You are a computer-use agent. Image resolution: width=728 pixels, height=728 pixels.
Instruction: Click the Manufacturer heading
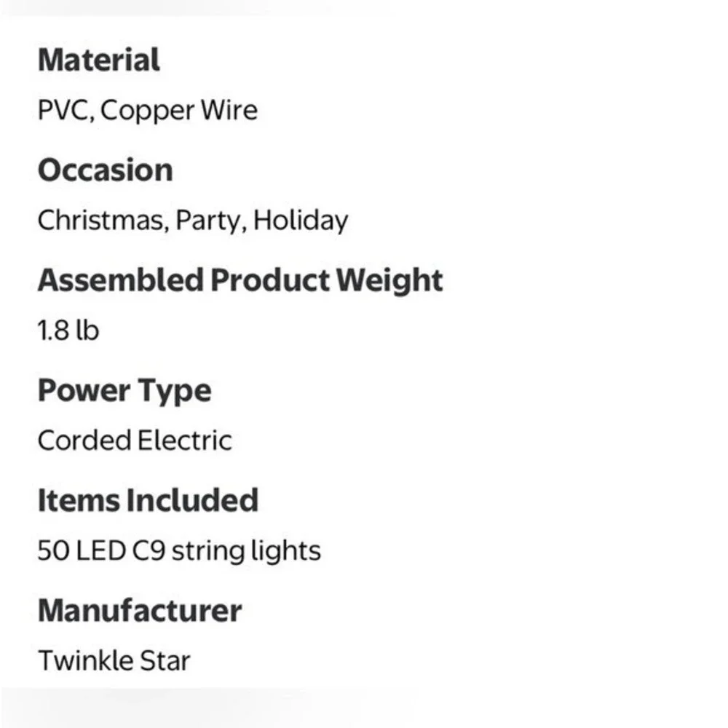(140, 611)
